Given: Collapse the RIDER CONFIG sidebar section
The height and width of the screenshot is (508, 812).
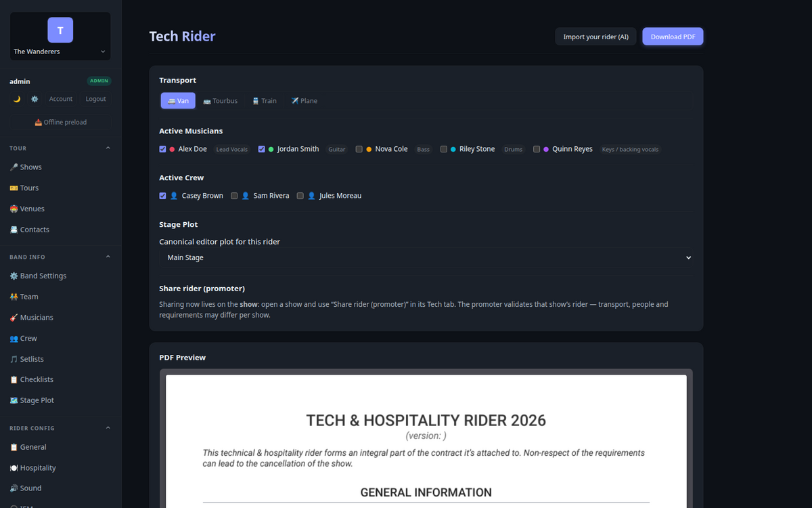Looking at the screenshot, I should tap(108, 428).
